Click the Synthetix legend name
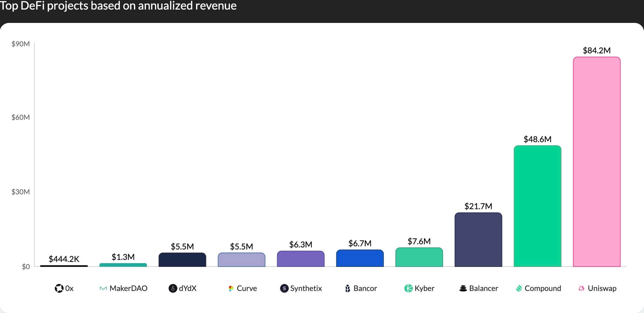 pos(306,288)
